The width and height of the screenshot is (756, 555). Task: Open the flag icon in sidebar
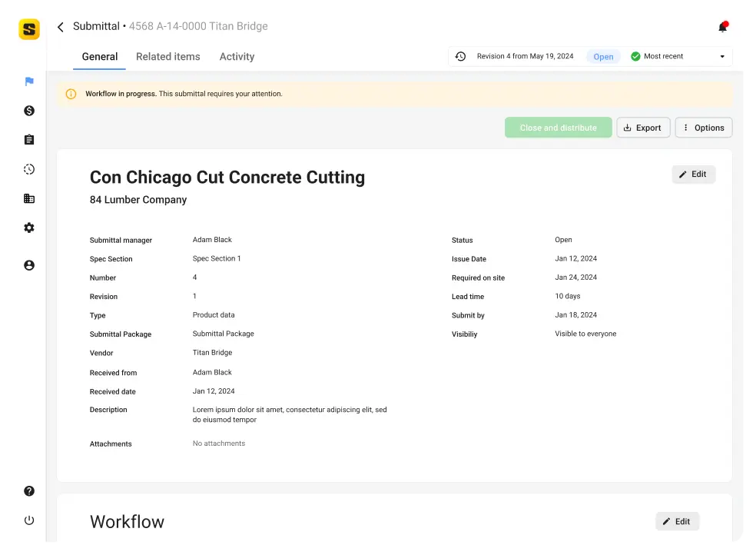tap(29, 81)
